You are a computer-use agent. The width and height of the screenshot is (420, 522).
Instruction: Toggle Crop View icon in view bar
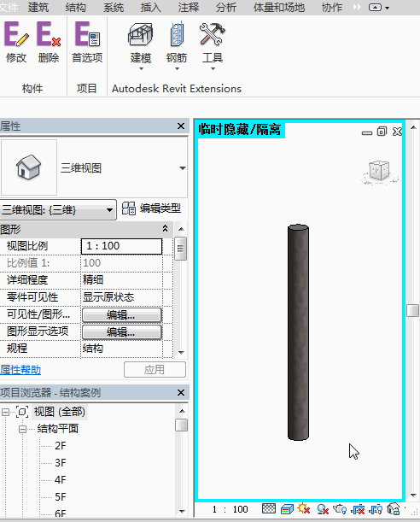point(358,509)
